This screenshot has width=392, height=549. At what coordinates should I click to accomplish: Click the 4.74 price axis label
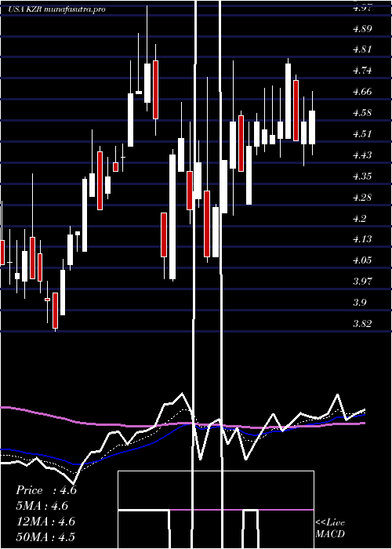[362, 71]
